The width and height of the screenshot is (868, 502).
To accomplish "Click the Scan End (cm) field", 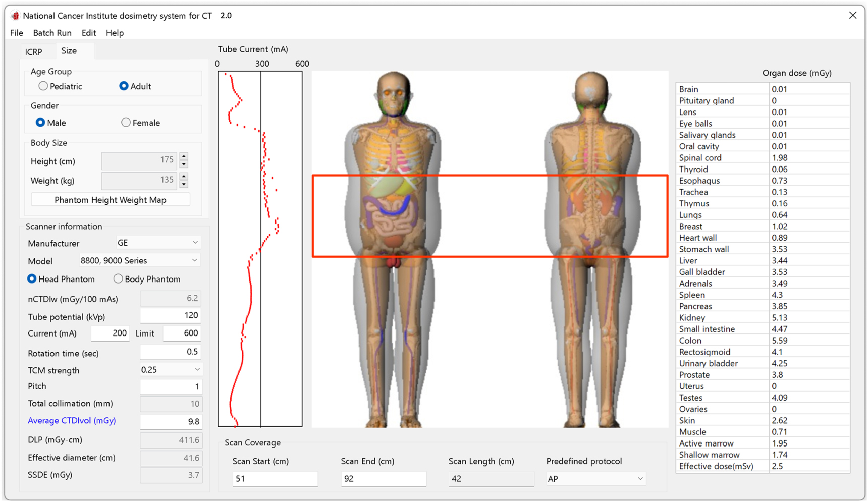I will (x=384, y=479).
